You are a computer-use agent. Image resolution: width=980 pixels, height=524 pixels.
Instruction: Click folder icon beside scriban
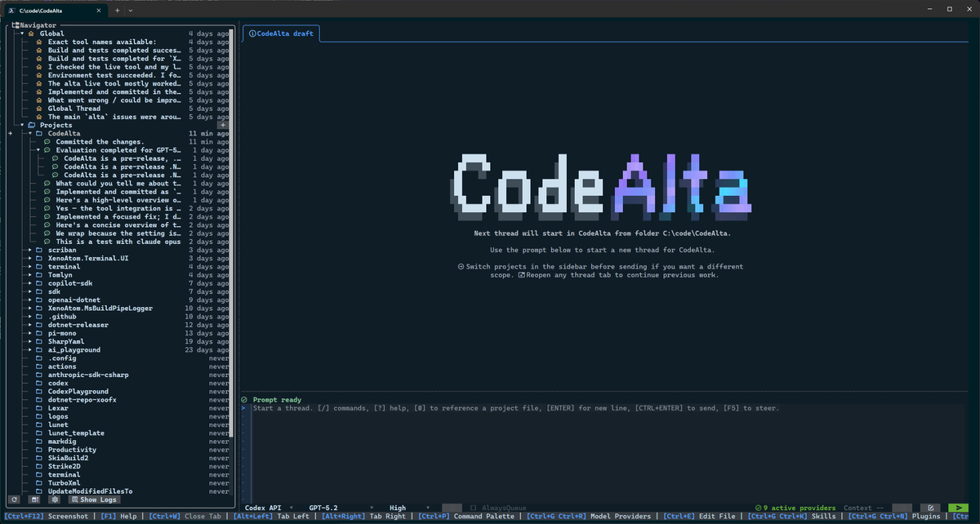pos(39,250)
